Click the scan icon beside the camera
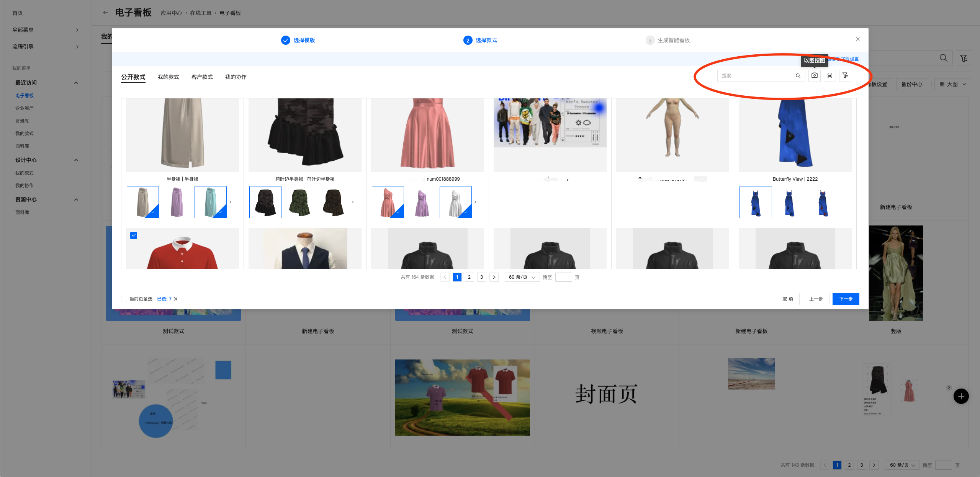The width and height of the screenshot is (980, 477). tap(829, 76)
